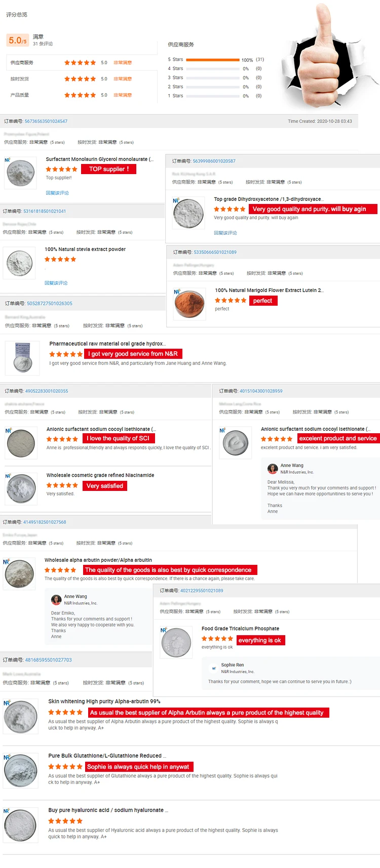Open the Wholesale alpha arbutin powder product title
The image size is (380, 868).
coord(98,560)
